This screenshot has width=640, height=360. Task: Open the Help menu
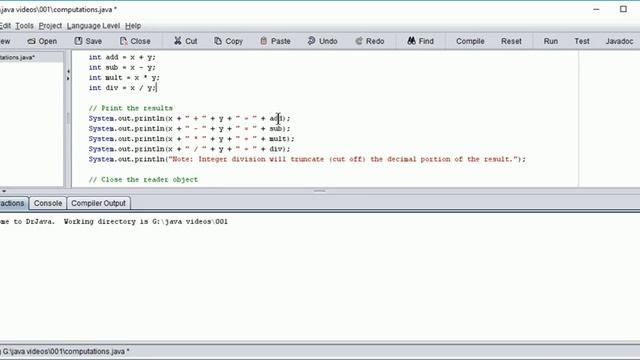coord(133,26)
